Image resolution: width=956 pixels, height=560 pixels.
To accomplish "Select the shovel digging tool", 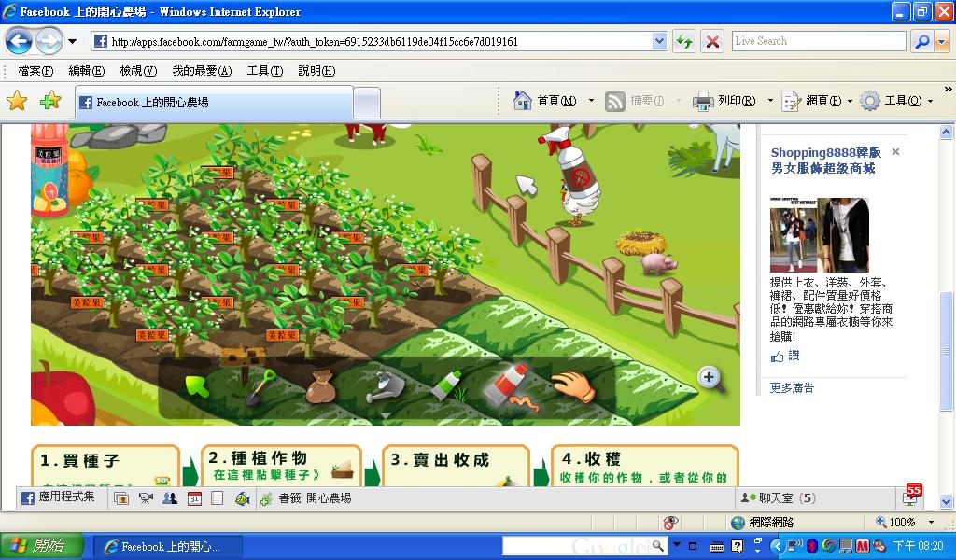I will [x=259, y=387].
